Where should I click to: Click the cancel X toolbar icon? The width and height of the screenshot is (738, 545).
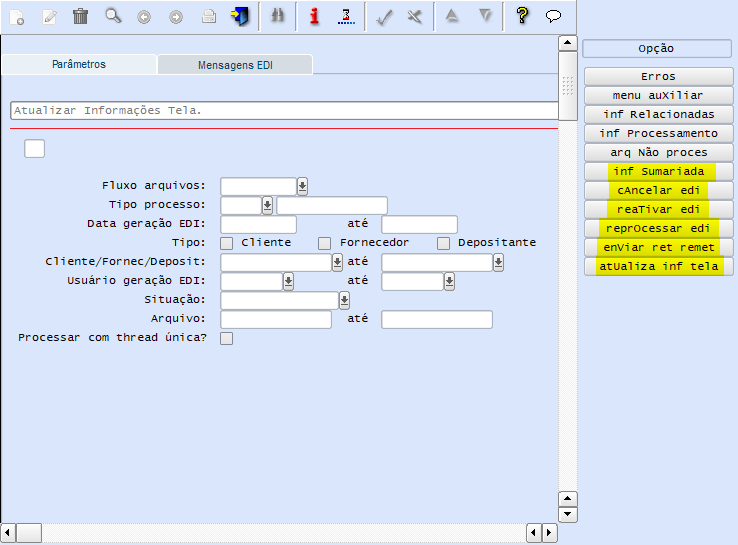415,17
